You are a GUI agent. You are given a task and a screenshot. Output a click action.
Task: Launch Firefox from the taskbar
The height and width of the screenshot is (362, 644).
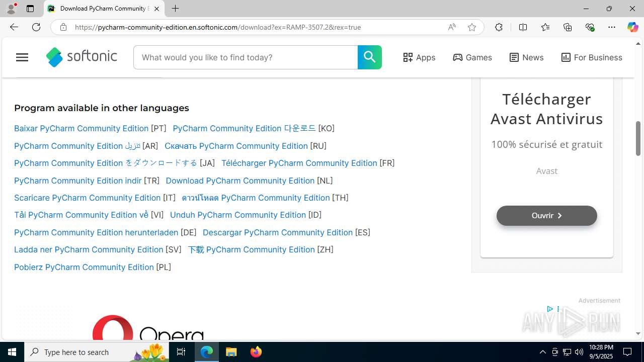coord(256,352)
